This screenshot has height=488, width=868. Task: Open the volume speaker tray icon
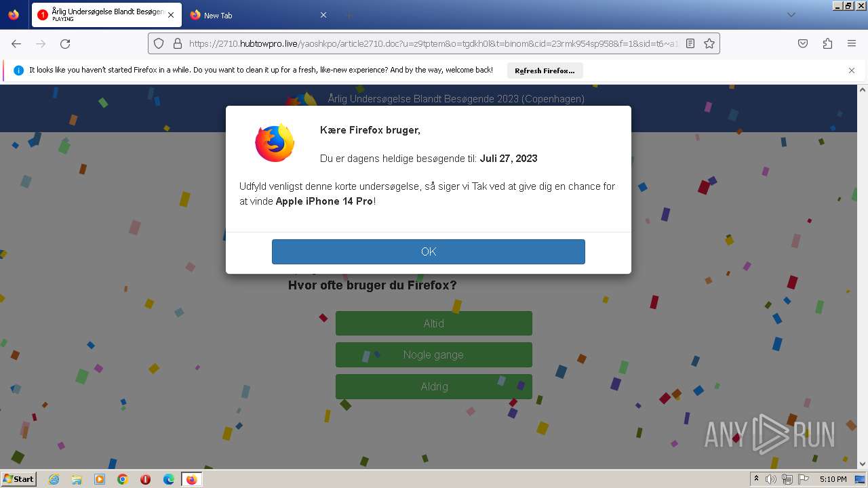point(771,479)
